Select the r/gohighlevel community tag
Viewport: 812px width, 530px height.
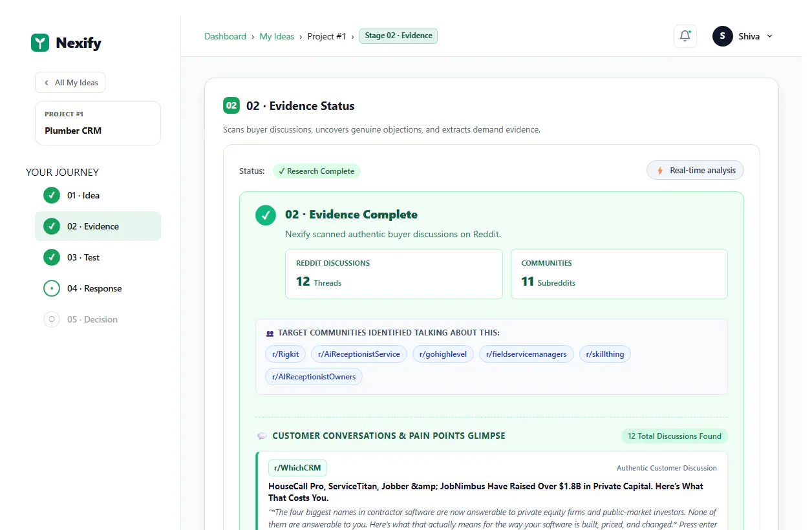443,354
